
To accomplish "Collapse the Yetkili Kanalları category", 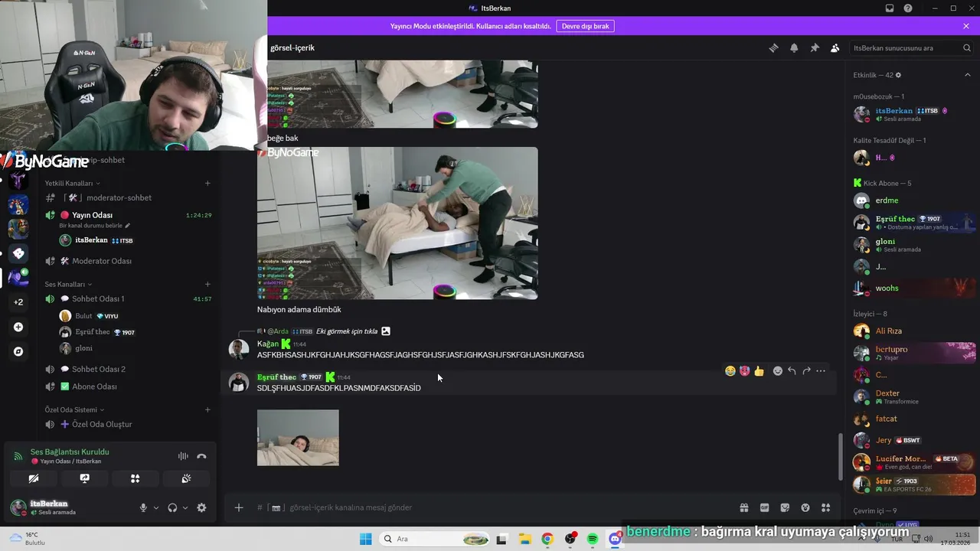I will coord(72,183).
